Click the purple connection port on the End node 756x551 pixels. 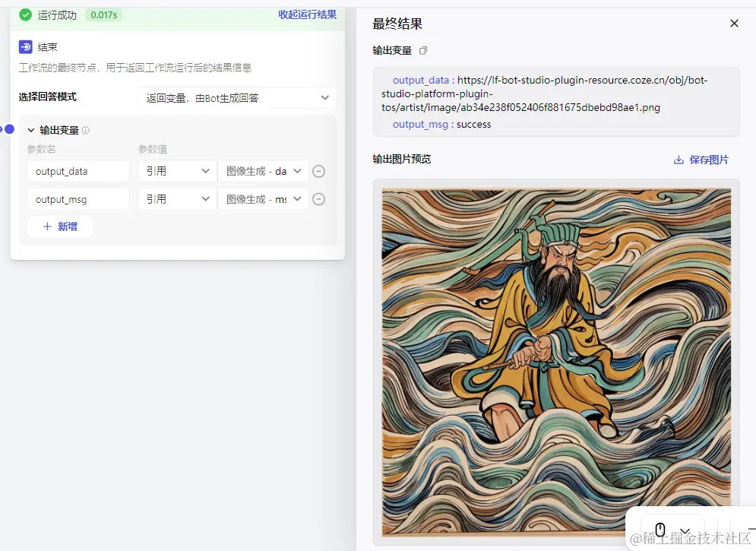[9, 129]
